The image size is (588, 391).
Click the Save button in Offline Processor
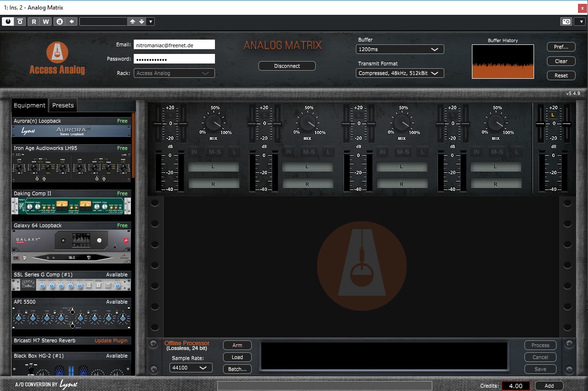tap(540, 369)
